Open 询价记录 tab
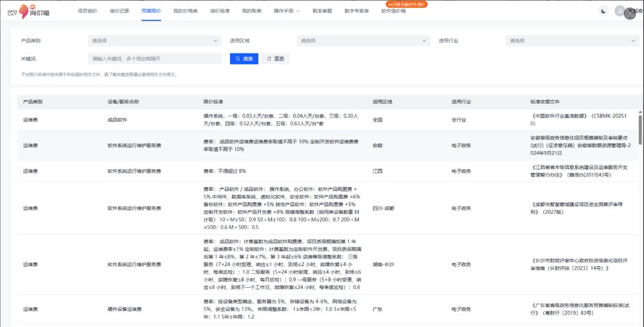Viewport: 644px width, 327px height. 119,11
